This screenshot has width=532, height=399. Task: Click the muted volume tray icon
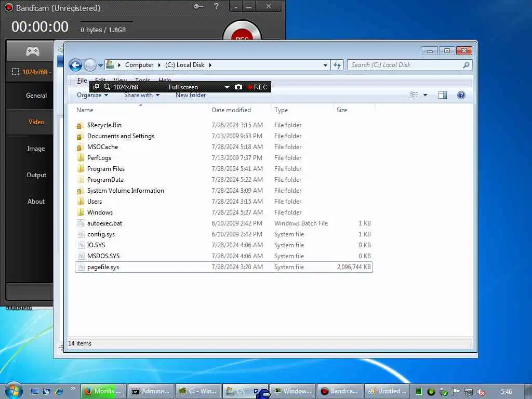point(481,392)
